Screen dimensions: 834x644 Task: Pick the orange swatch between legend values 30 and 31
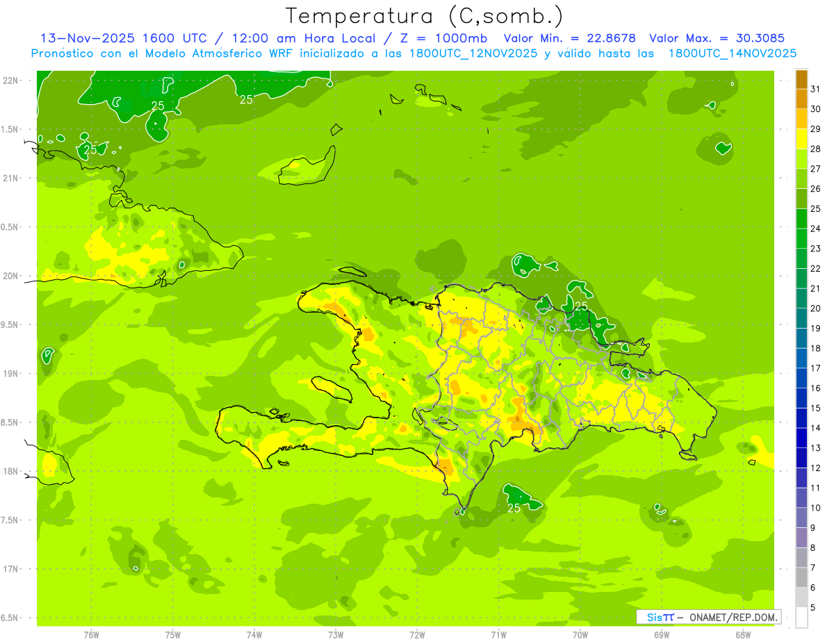[x=801, y=99]
